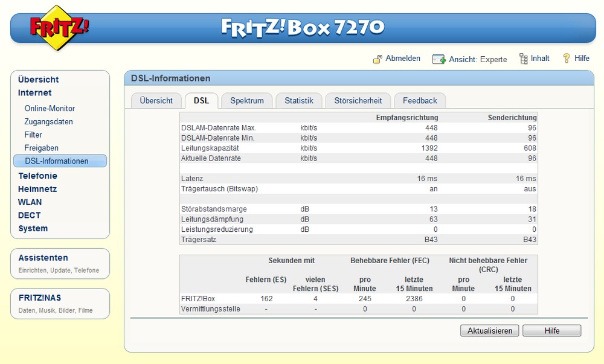This screenshot has width=604, height=364.
Task: Click the FRITZ! logo icon
Action: pos(59,27)
